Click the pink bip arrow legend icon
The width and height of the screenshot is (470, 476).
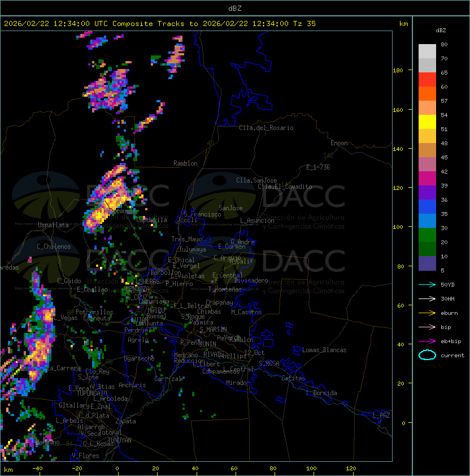click(427, 327)
